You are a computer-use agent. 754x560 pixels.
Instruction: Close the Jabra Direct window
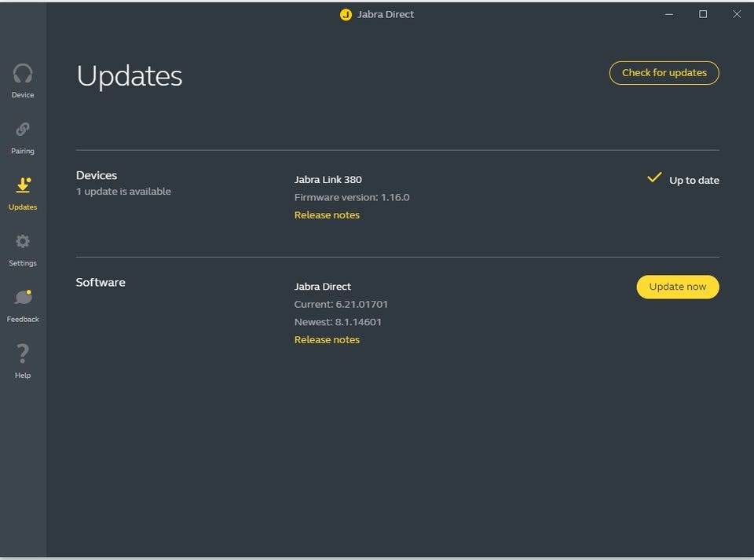[x=737, y=14]
